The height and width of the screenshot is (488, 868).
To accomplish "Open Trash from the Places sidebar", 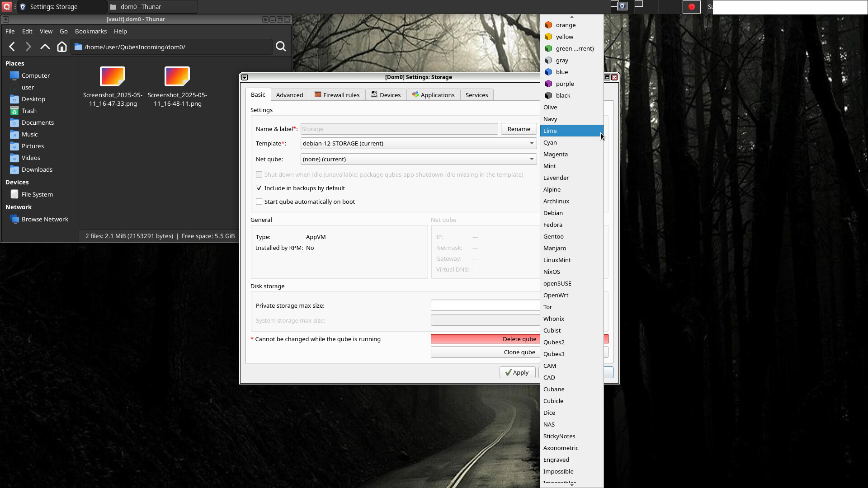I will 29,111.
